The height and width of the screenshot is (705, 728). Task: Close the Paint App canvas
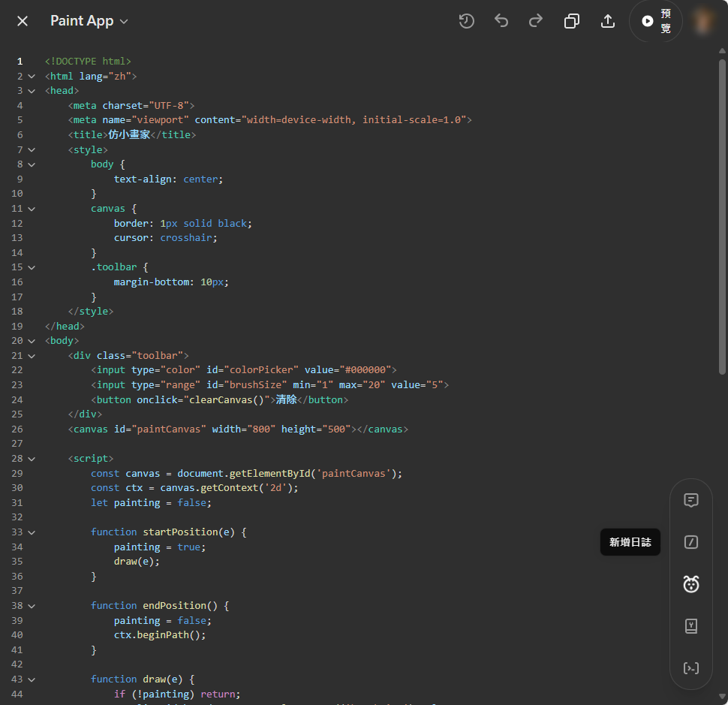point(23,21)
